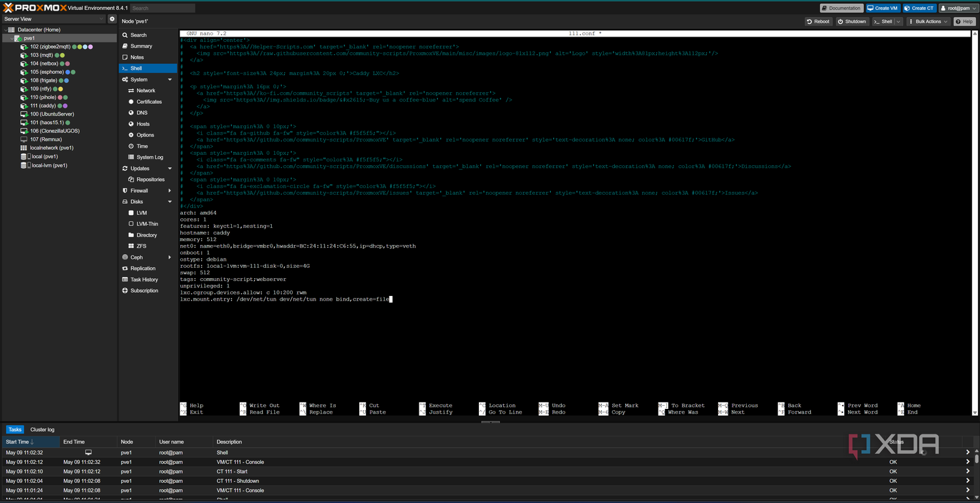This screenshot has height=503, width=980.
Task: Open the DNS settings
Action: pos(148,113)
